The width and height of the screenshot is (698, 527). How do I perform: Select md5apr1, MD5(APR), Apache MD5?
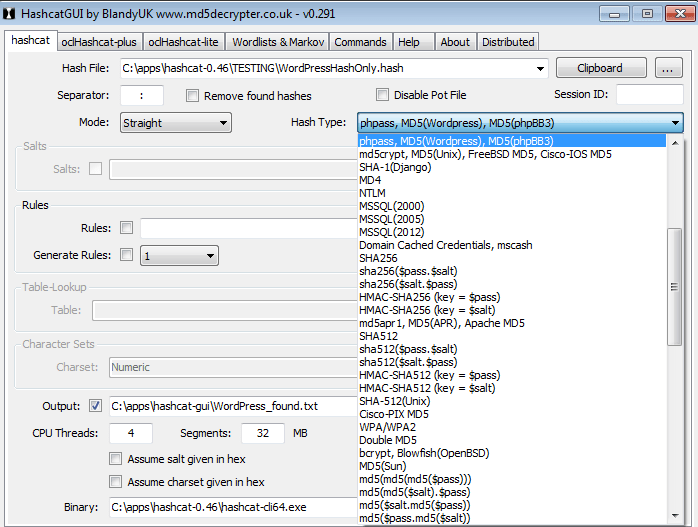512,323
